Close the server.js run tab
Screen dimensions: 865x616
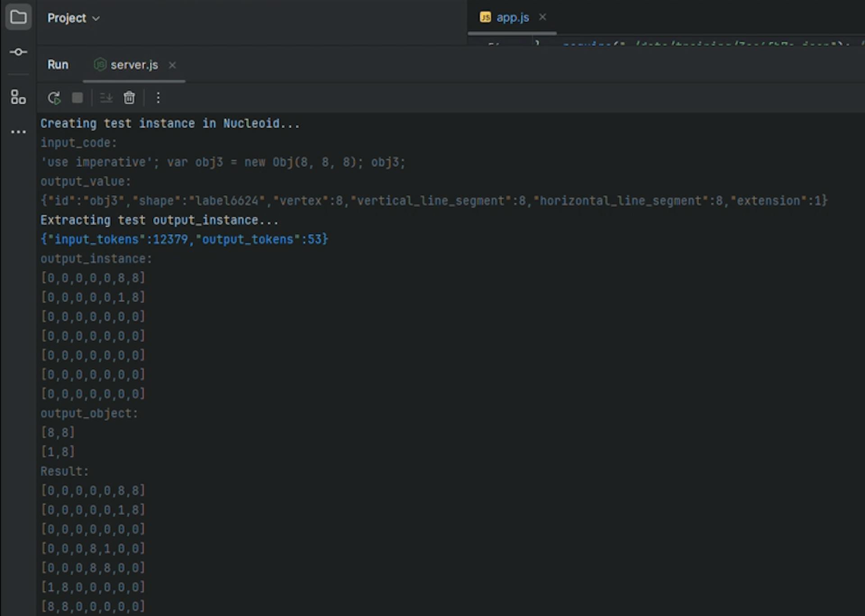click(172, 65)
